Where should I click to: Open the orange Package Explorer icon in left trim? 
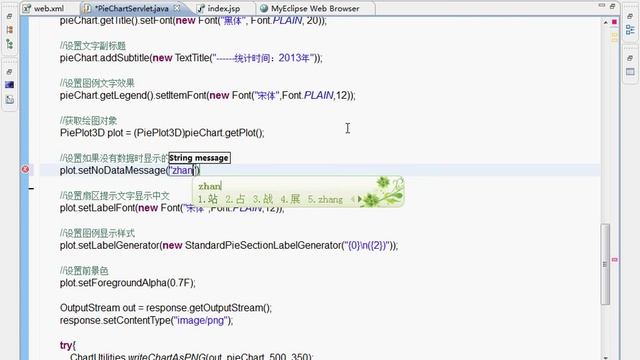pos(9,30)
